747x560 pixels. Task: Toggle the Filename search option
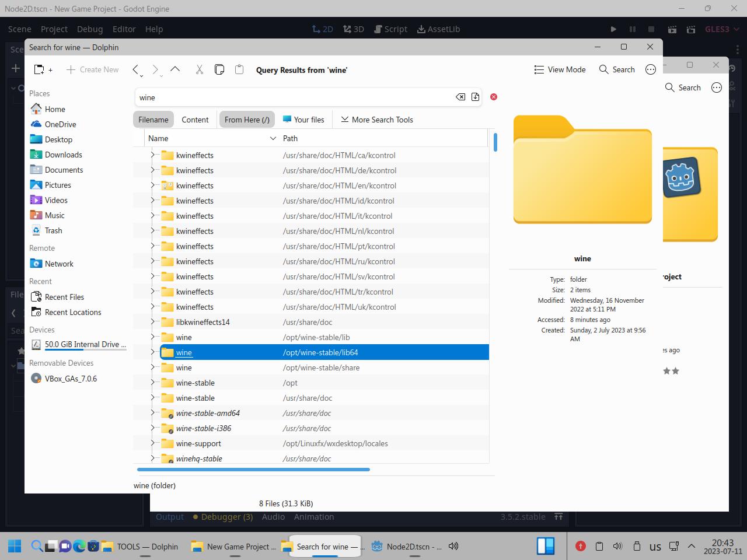[x=153, y=120]
